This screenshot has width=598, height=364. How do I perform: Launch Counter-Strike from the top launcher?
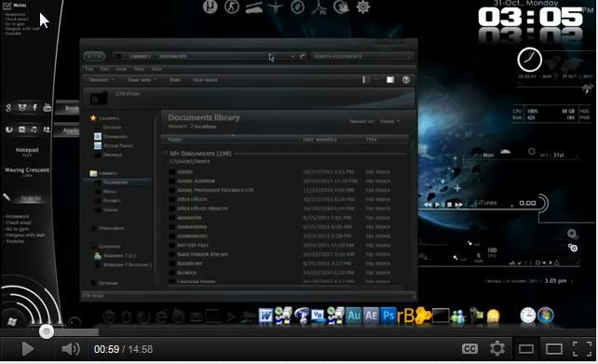point(232,7)
